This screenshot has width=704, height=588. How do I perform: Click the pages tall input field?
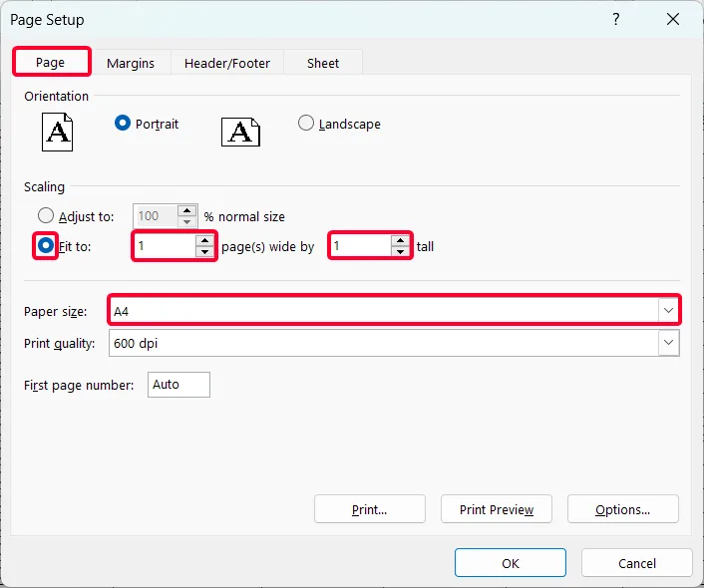[x=361, y=245]
